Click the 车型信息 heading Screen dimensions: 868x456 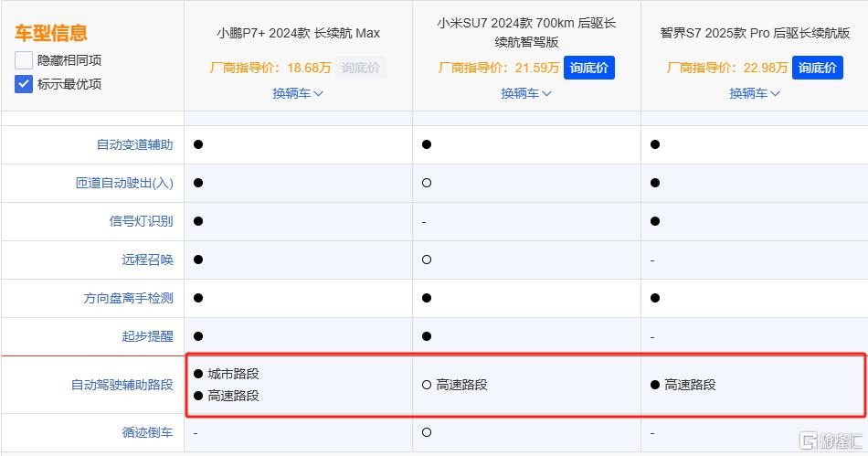[51, 33]
